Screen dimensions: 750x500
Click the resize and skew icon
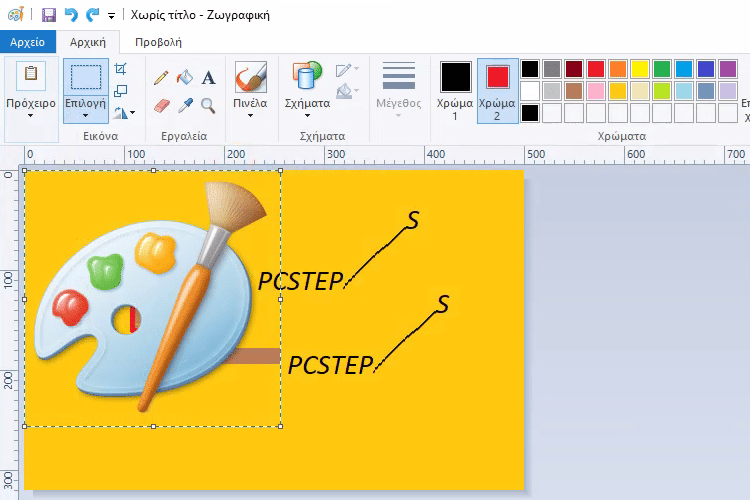click(121, 91)
